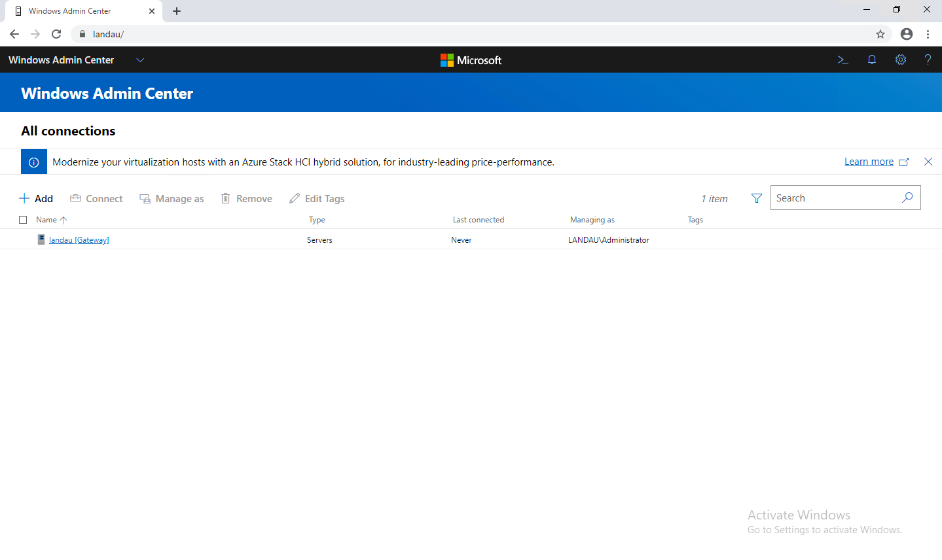The image size is (942, 560).
Task: Dismiss the Azure Stack HCI banner
Action: tap(928, 162)
